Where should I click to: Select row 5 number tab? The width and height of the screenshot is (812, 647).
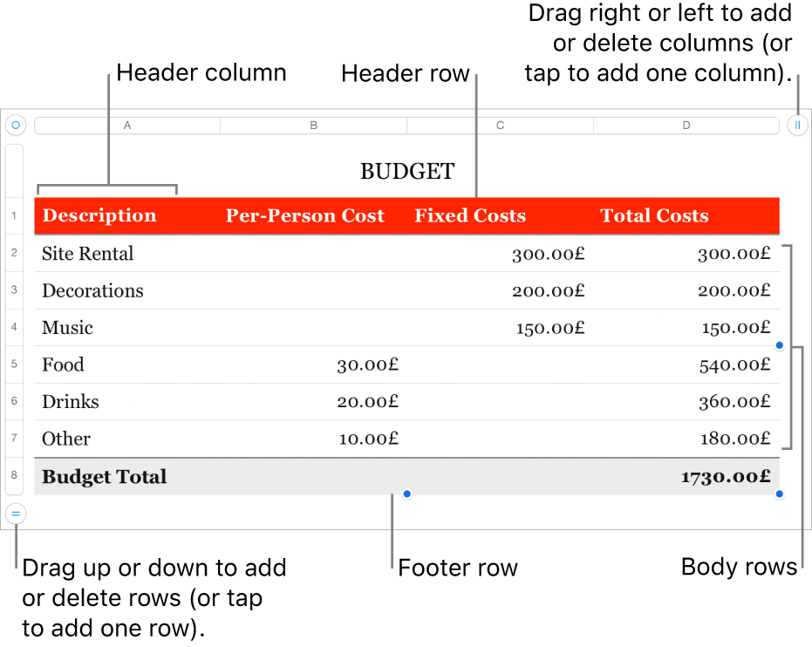point(15,364)
